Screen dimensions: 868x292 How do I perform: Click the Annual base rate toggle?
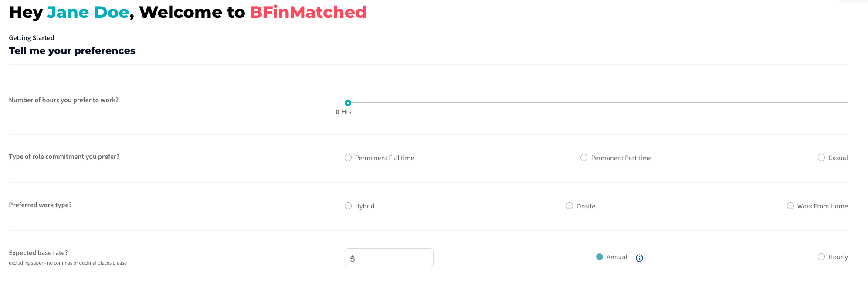tap(600, 257)
